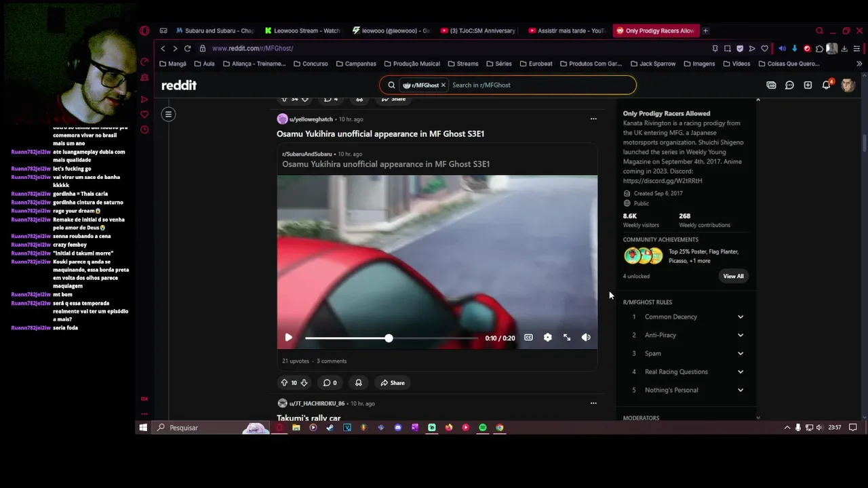Open Reddit home logo

pyautogui.click(x=179, y=85)
